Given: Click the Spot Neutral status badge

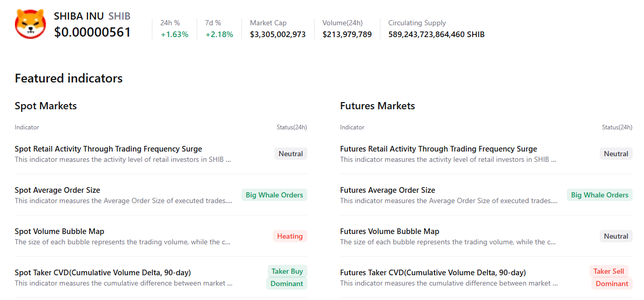Looking at the screenshot, I should [x=291, y=154].
